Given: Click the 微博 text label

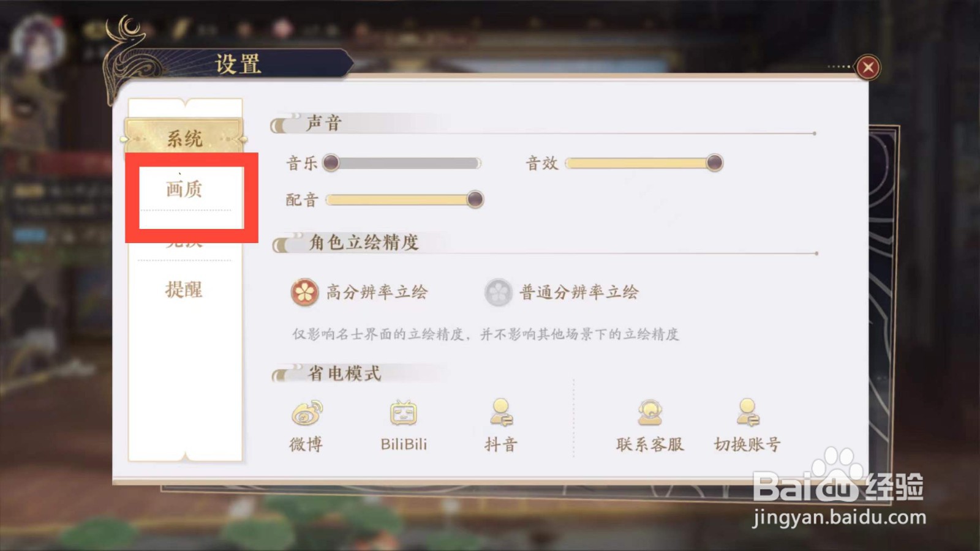Looking at the screenshot, I should [306, 444].
